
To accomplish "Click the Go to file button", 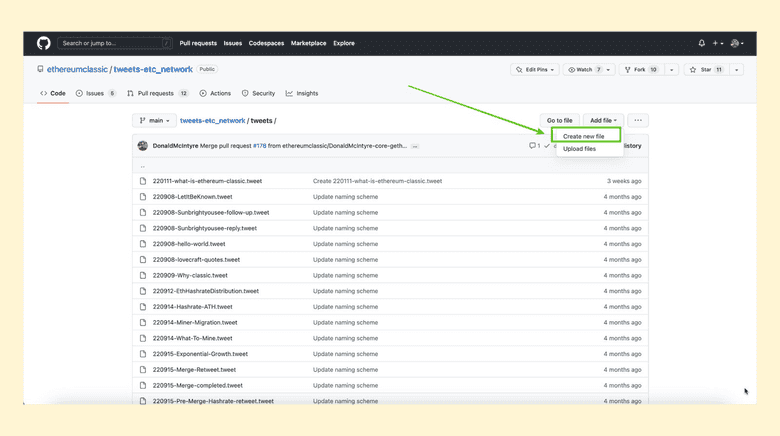I will pyautogui.click(x=559, y=120).
